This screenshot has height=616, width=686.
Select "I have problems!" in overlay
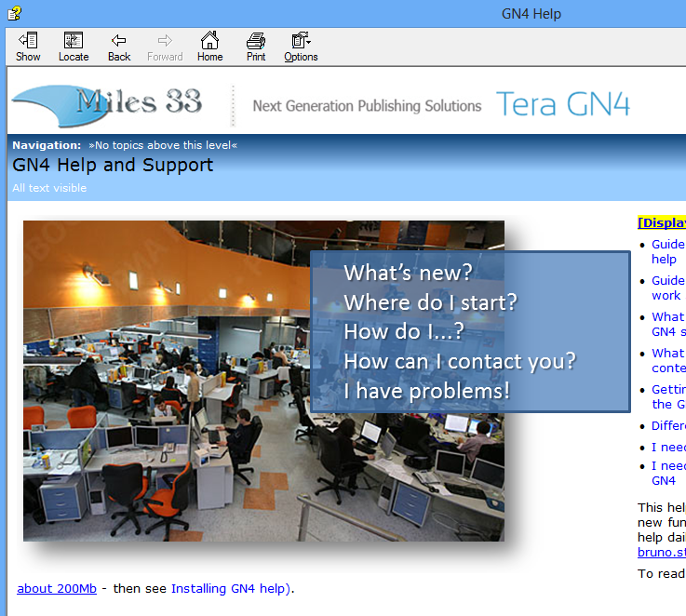(x=427, y=391)
